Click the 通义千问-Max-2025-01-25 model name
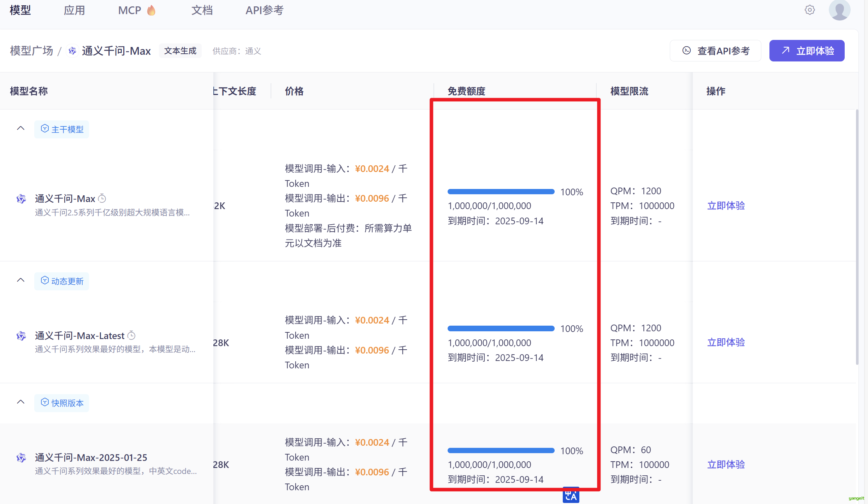 tap(91, 458)
